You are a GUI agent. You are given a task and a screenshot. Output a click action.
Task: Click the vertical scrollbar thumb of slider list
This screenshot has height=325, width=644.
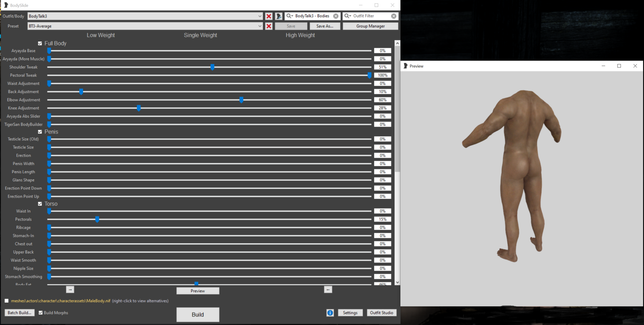397,109
